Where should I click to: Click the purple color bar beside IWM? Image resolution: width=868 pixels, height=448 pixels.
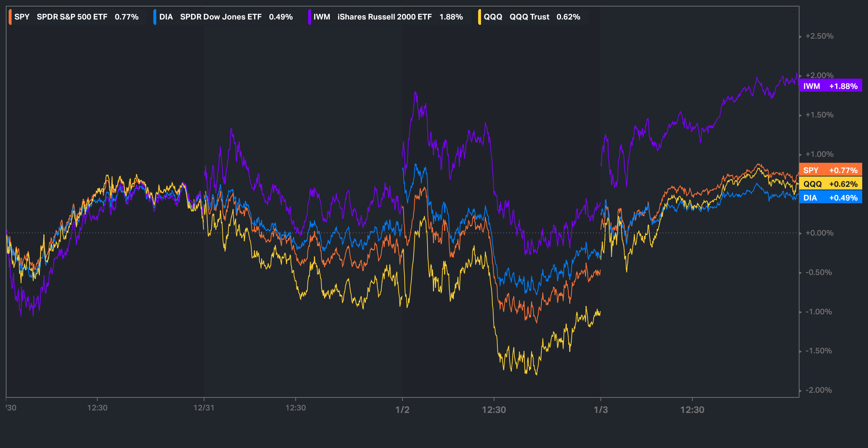pyautogui.click(x=310, y=17)
